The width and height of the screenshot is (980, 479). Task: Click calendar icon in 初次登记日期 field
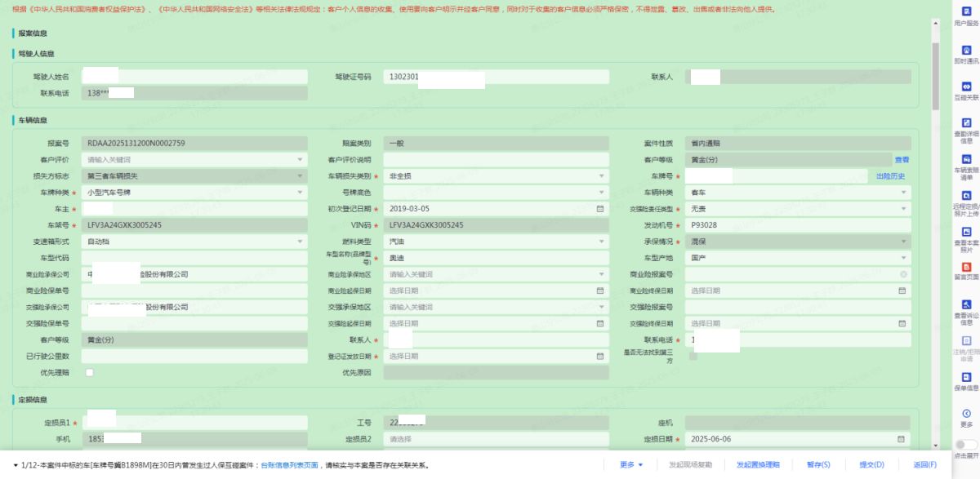[x=600, y=209]
